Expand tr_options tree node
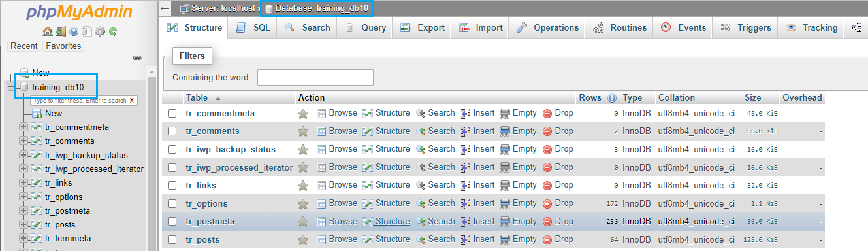 [24, 197]
